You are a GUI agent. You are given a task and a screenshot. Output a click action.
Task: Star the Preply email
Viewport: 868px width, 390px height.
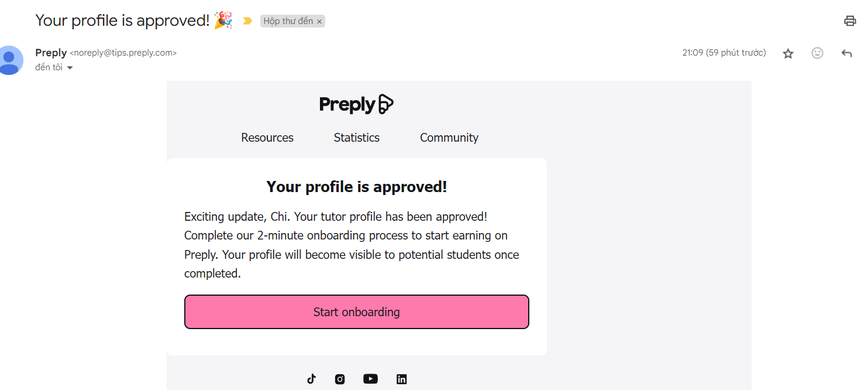[788, 53]
